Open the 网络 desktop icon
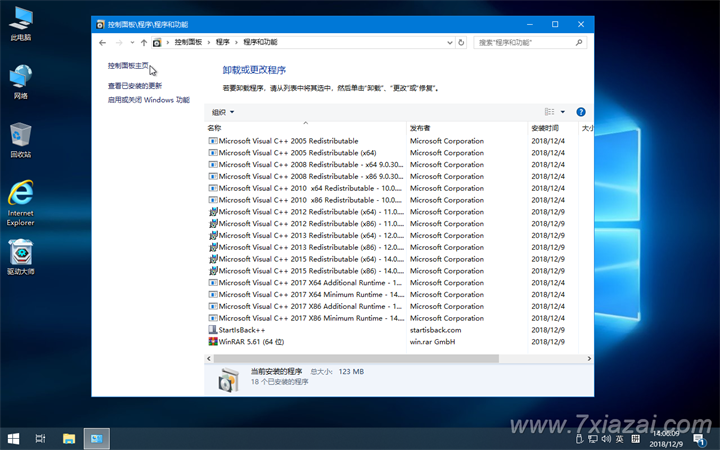This screenshot has height=450, width=720. tap(21, 82)
